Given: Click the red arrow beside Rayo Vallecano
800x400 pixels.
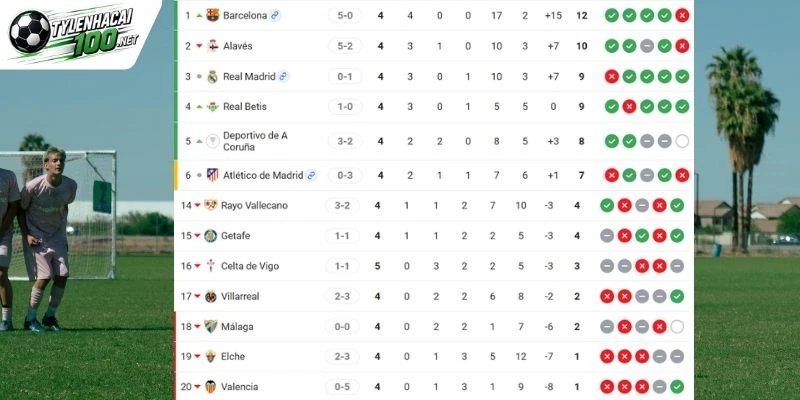Looking at the screenshot, I should coord(197,206).
